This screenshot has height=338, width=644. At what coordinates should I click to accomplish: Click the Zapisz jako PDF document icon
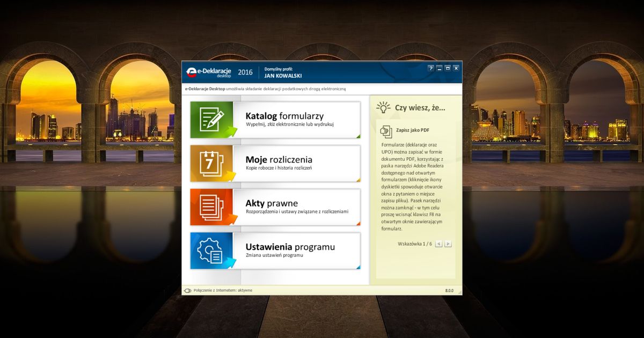[386, 131]
